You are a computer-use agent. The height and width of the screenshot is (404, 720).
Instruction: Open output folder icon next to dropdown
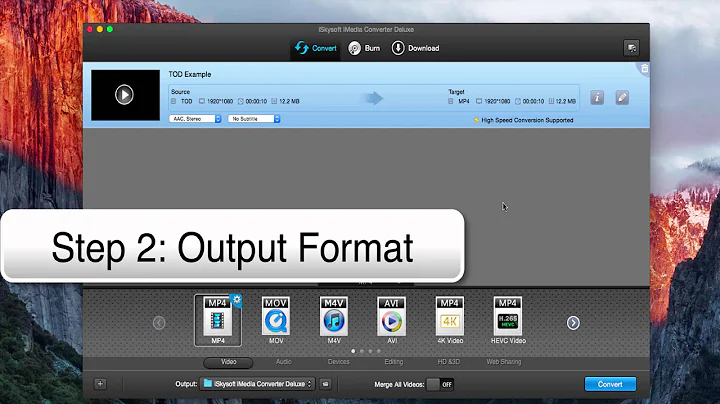click(326, 384)
